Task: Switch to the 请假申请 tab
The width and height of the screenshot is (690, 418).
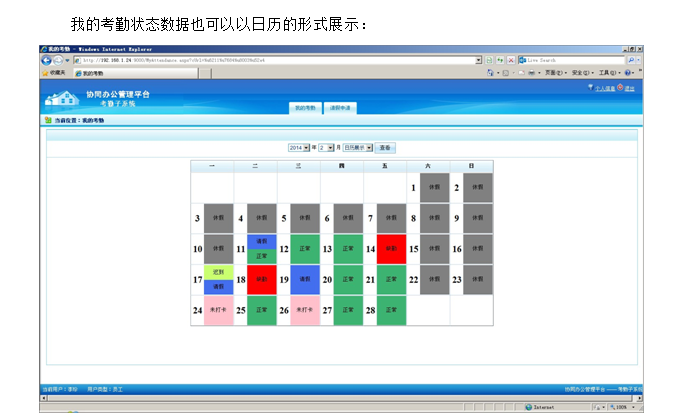Action: 340,108
